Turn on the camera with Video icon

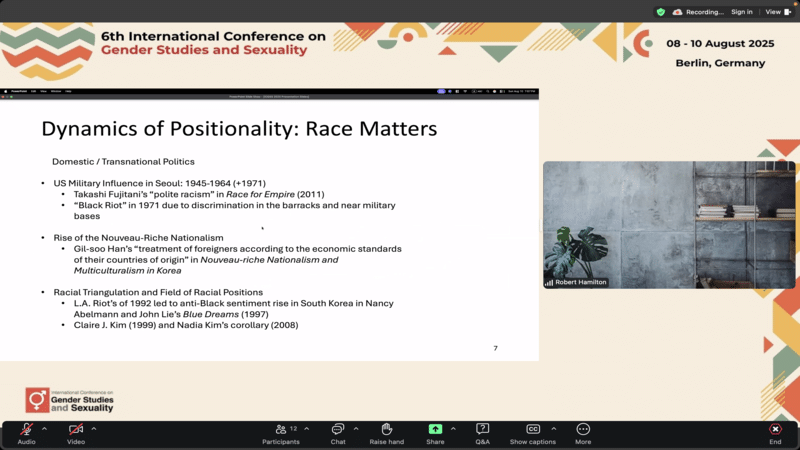tap(76, 429)
